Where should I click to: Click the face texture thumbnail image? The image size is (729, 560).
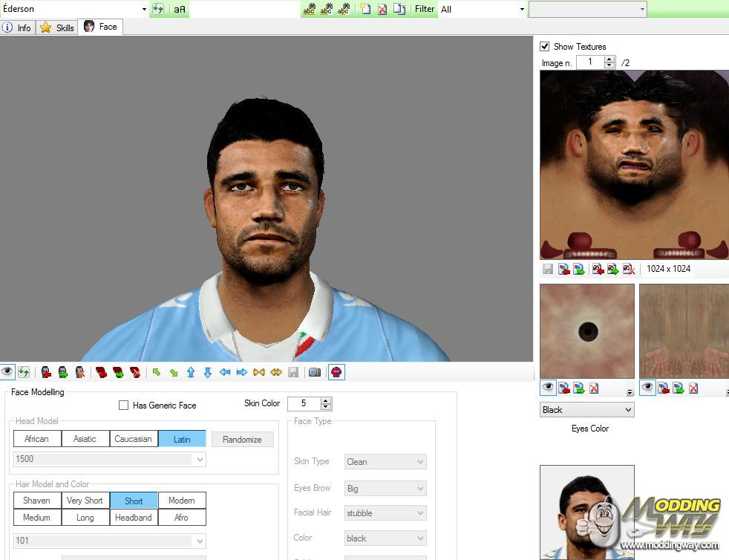tap(633, 165)
